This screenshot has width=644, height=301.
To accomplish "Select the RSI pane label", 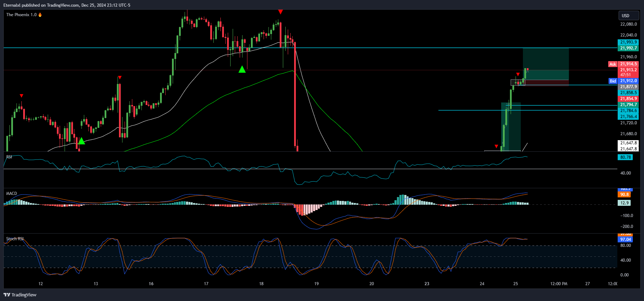I will pyautogui.click(x=9, y=157).
